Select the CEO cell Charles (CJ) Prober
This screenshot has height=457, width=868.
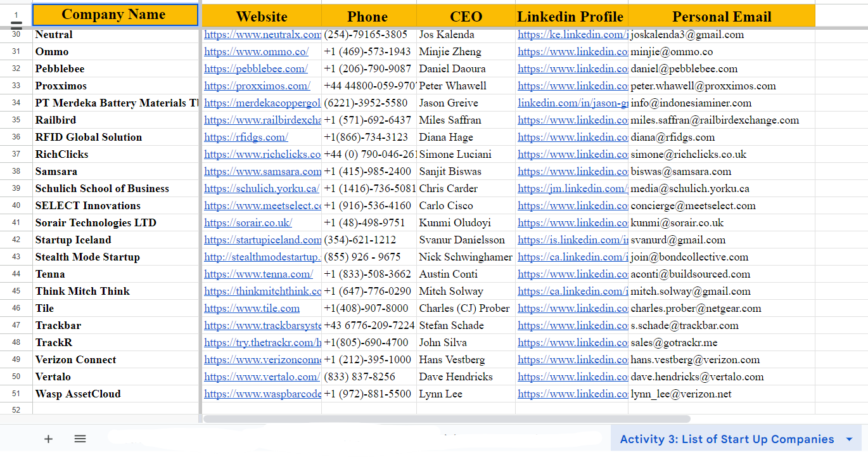pyautogui.click(x=466, y=309)
